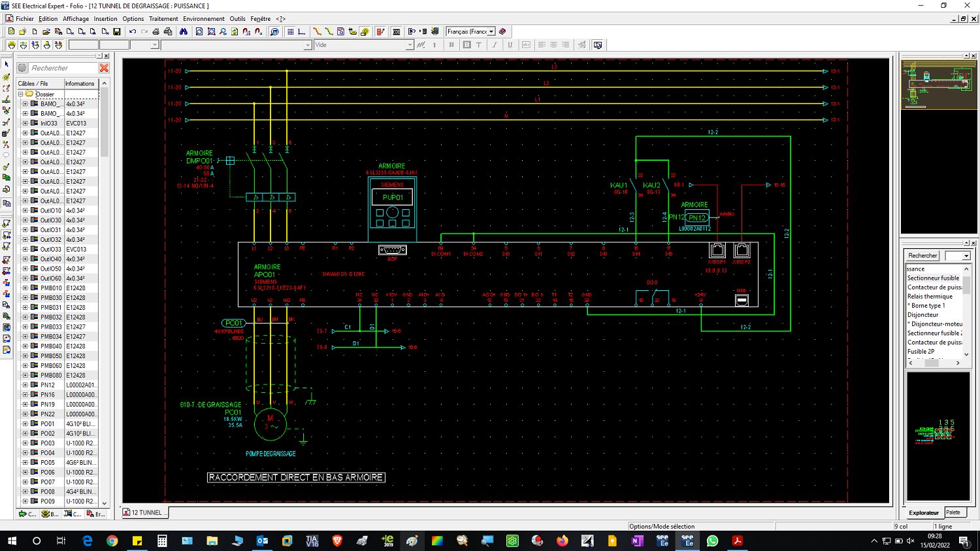Click the Rechercher button in symbol panel

pyautogui.click(x=923, y=256)
